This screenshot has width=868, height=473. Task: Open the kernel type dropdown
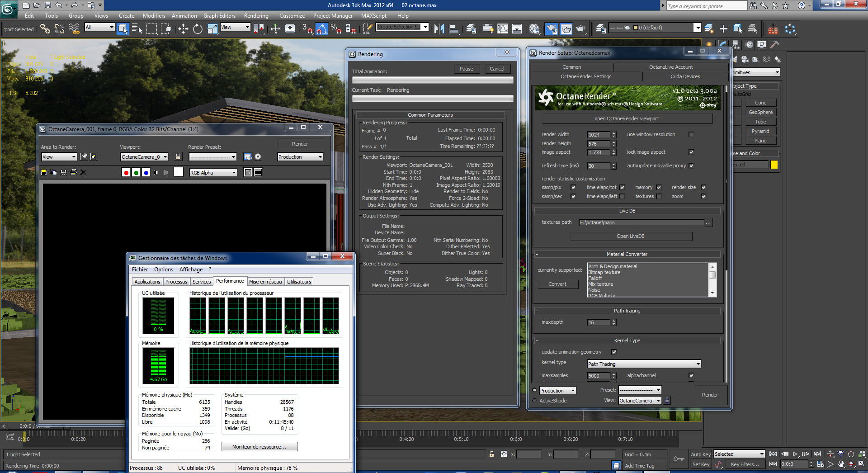click(x=644, y=364)
